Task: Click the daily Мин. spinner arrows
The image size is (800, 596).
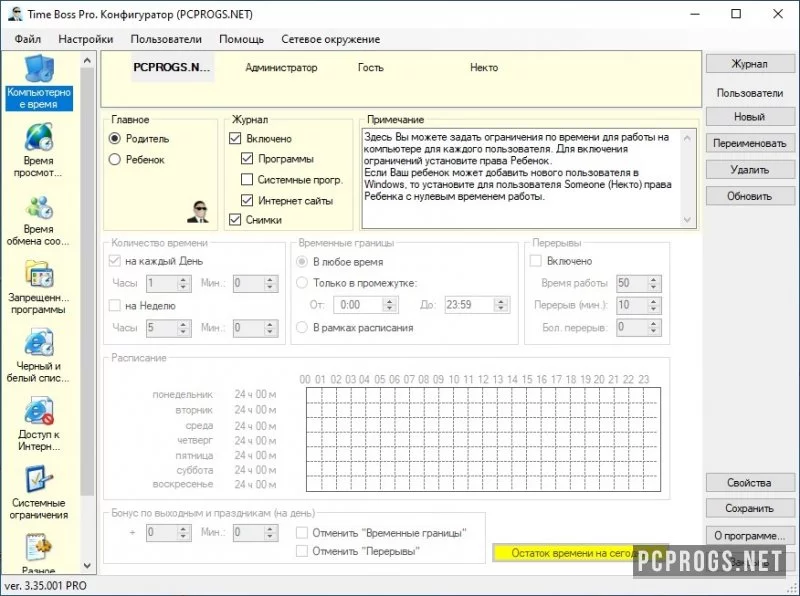Action: 271,283
